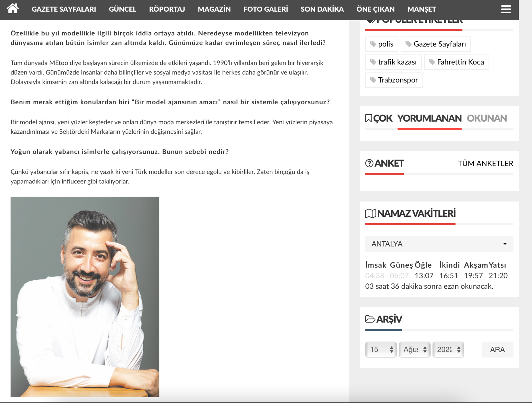Viewport: 532px width, 403px height.
Task: Open TÜM ANKETLER link
Action: pos(485,163)
